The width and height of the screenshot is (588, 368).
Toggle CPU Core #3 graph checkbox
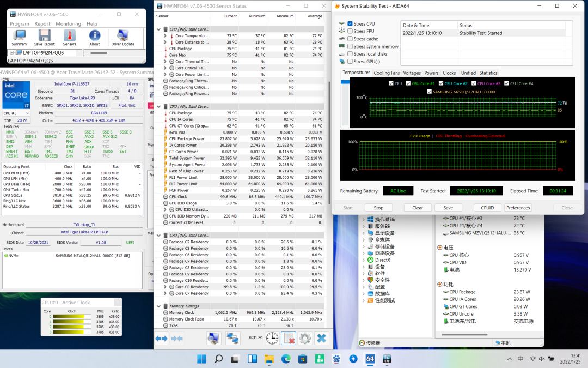point(474,83)
